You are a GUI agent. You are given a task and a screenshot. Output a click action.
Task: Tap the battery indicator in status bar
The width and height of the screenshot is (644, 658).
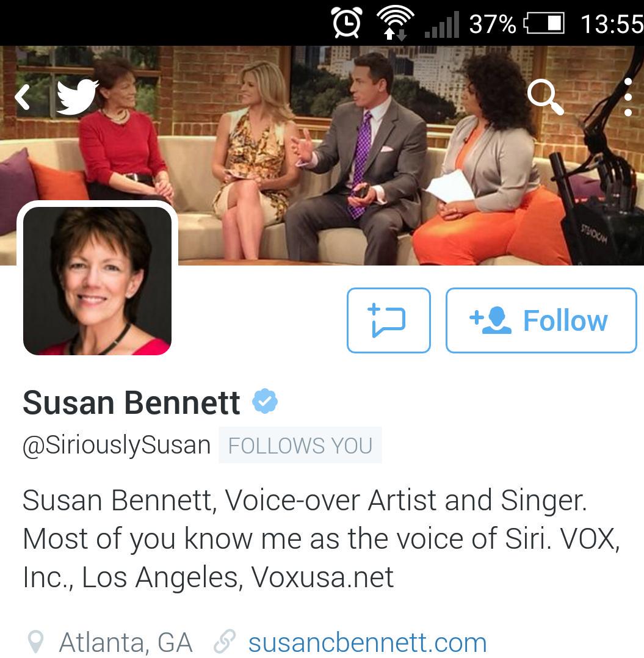(544, 23)
